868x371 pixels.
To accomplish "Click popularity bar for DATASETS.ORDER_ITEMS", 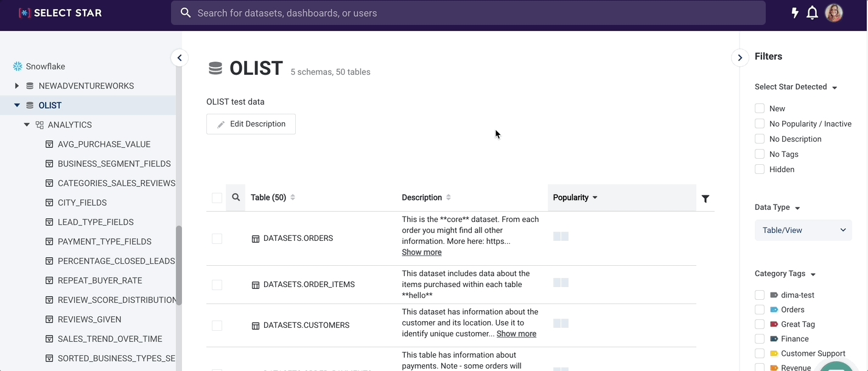I will pos(561,283).
